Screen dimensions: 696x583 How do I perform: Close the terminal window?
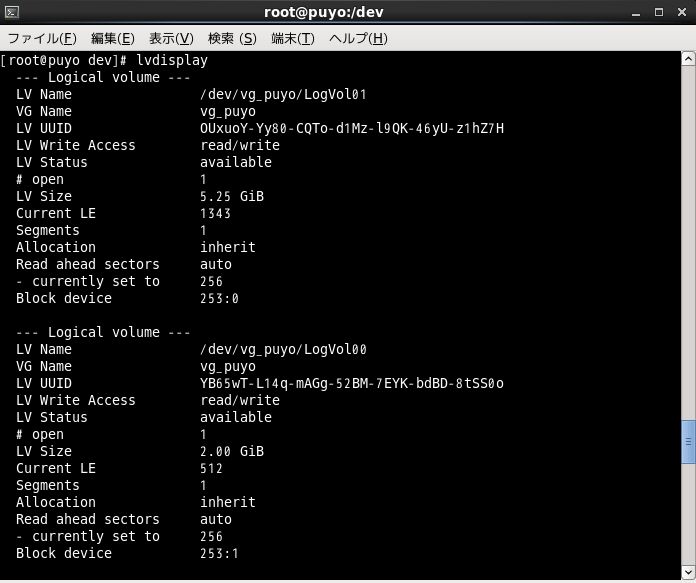click(x=682, y=12)
